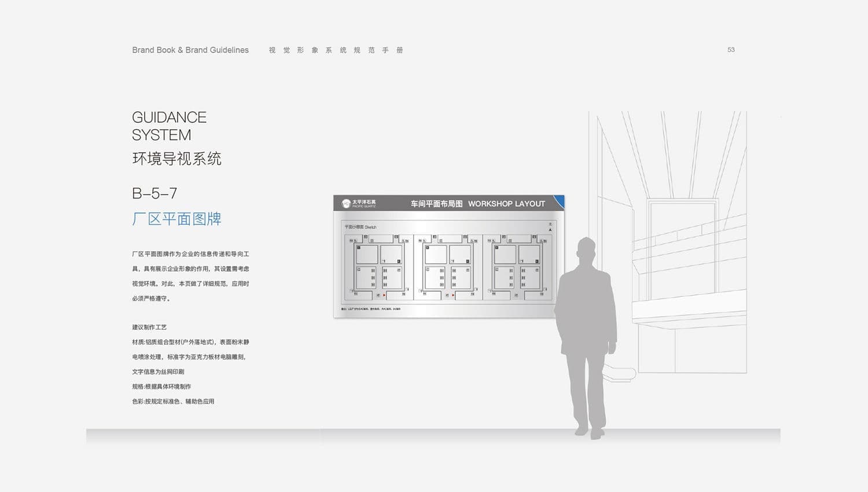
Task: Click the page number 53
Action: coord(731,50)
